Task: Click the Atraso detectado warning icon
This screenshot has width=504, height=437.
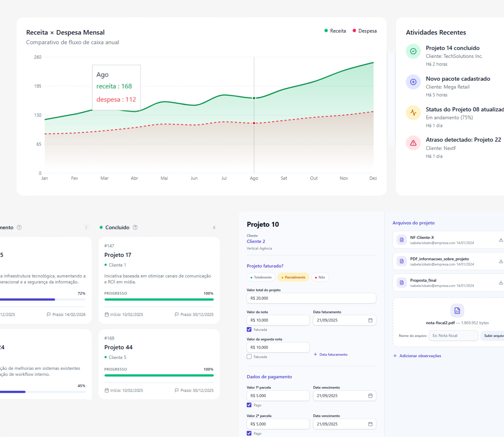Action: point(413,143)
